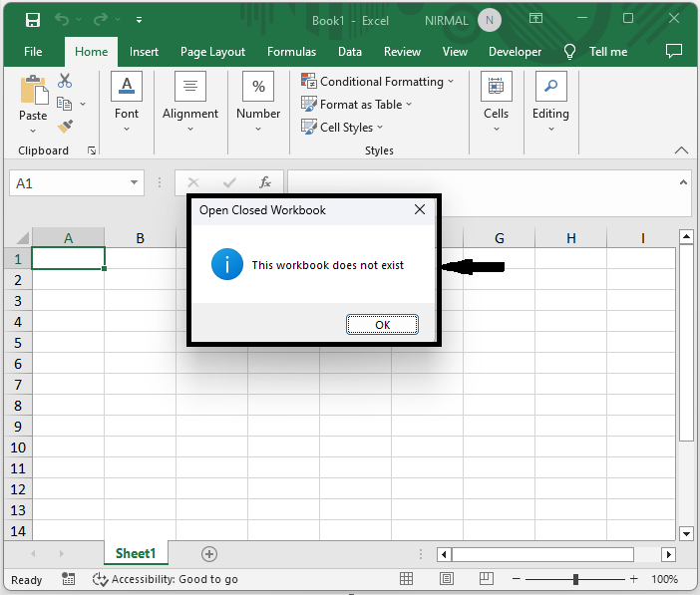The width and height of the screenshot is (700, 595).
Task: Click the zoom slider handle
Action: click(x=576, y=579)
